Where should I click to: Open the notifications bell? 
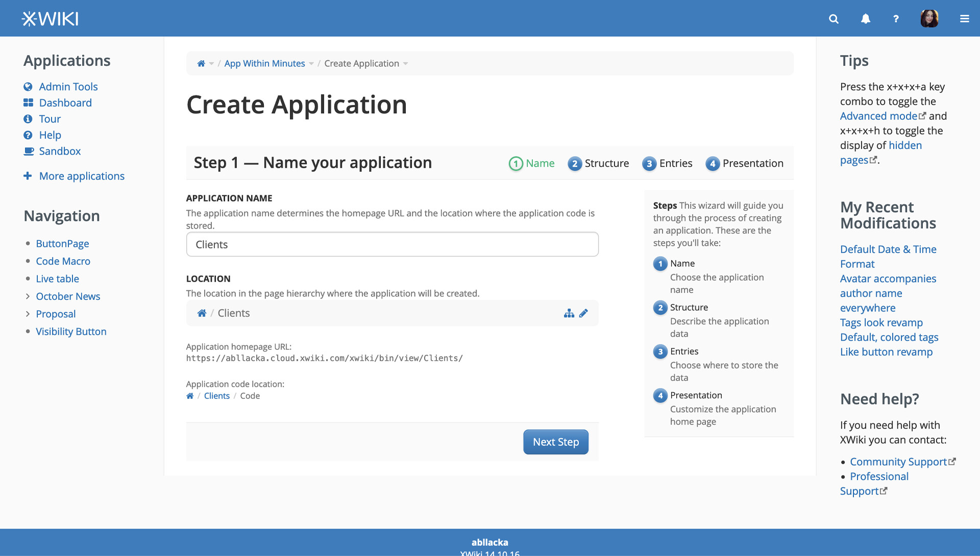coord(865,19)
